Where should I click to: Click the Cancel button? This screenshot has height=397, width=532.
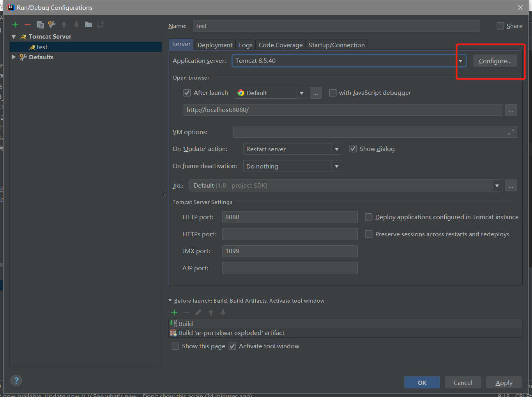pos(463,383)
